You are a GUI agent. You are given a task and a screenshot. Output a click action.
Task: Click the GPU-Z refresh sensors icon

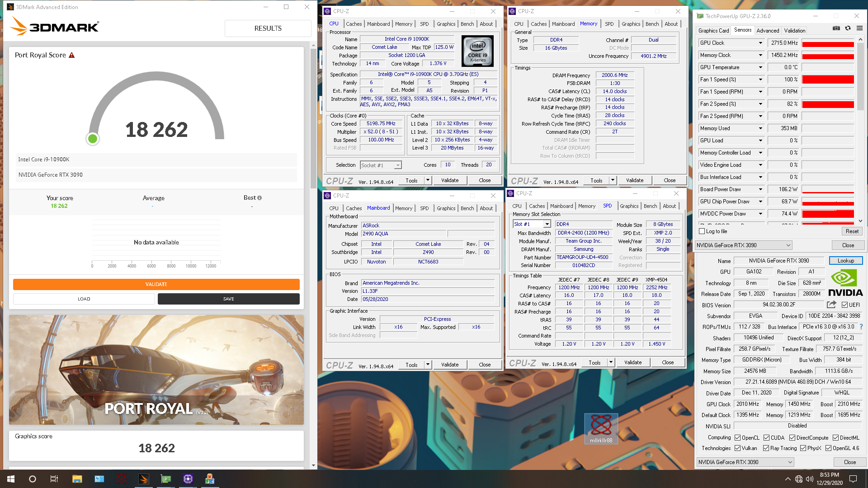tap(848, 28)
